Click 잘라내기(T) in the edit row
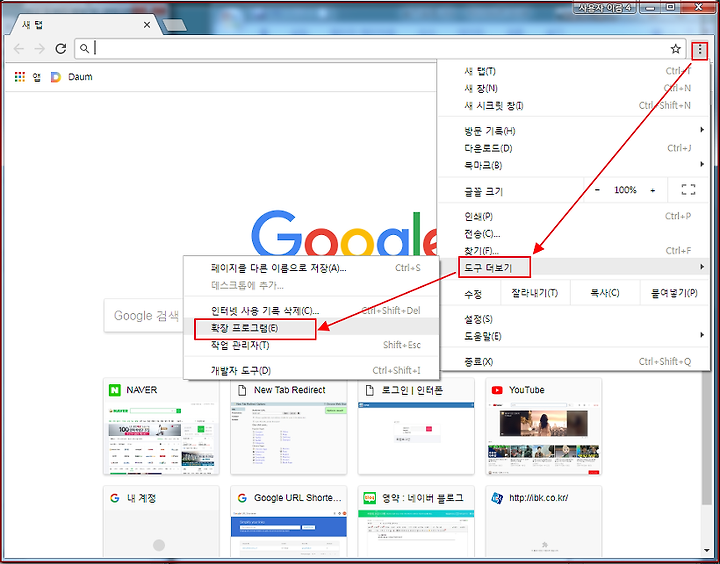This screenshot has width=720, height=564. [534, 293]
